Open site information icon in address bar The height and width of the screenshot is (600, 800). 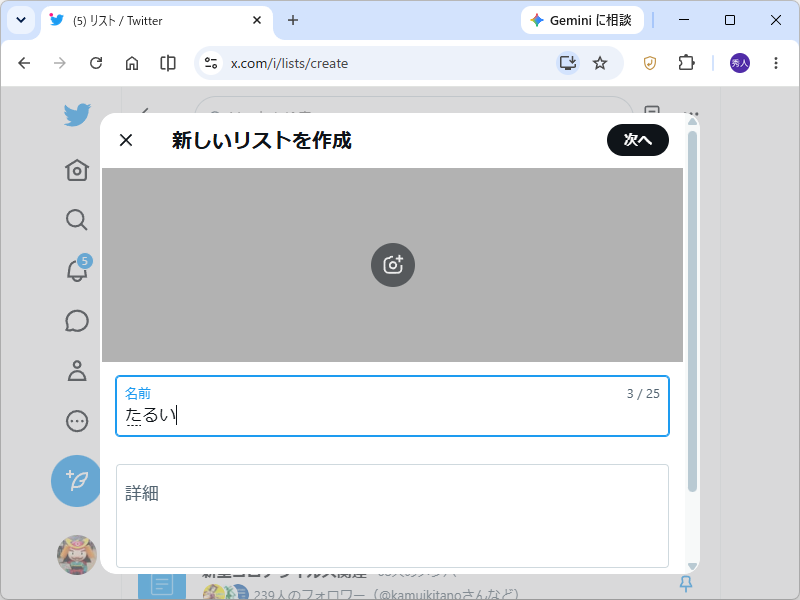[x=211, y=63]
